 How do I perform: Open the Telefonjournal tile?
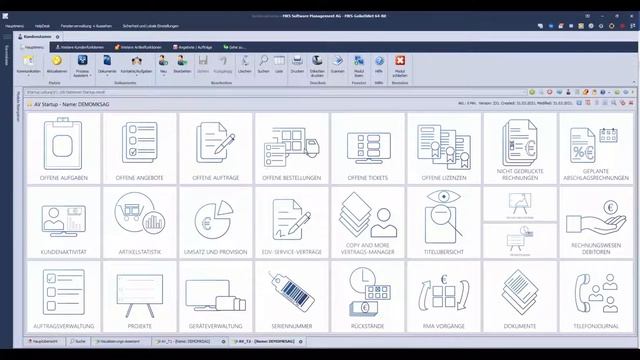(x=596, y=297)
